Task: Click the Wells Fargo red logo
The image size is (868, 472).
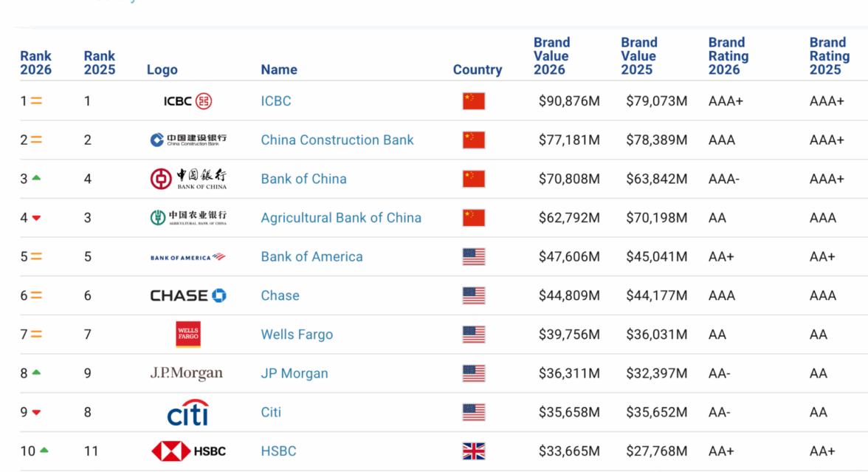Action: pyautogui.click(x=188, y=335)
